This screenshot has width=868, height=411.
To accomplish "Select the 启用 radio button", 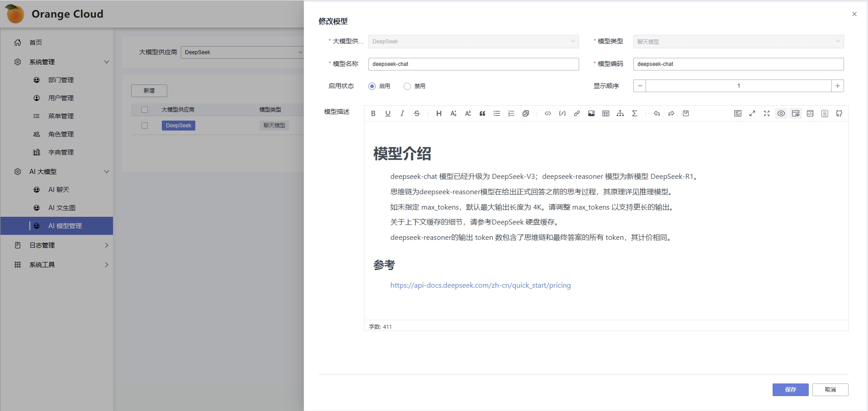I will point(372,86).
